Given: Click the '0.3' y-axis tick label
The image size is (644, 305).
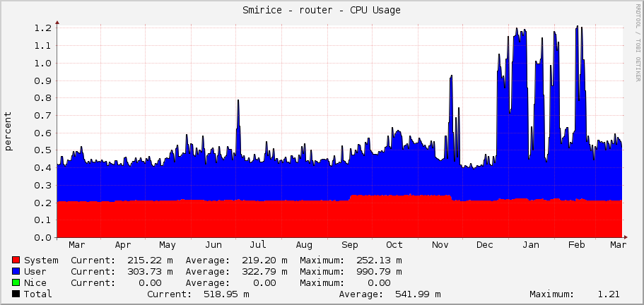Looking at the screenshot, I should point(43,185).
